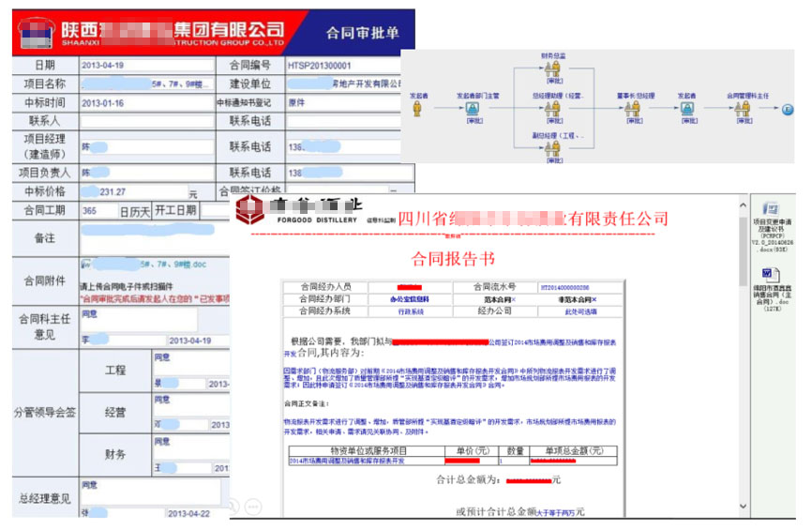Select the 非范本合同 option

click(x=576, y=299)
